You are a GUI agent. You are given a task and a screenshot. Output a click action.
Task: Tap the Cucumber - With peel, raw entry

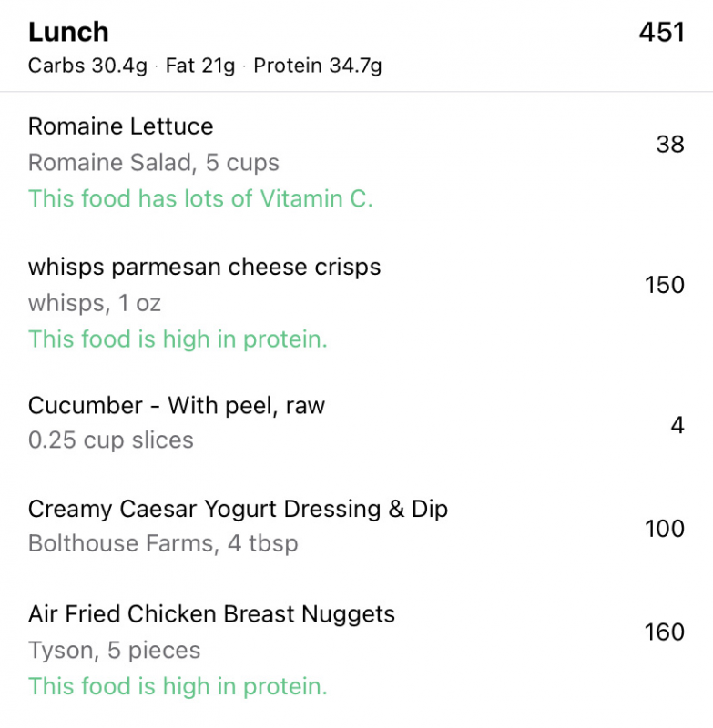coord(356,422)
